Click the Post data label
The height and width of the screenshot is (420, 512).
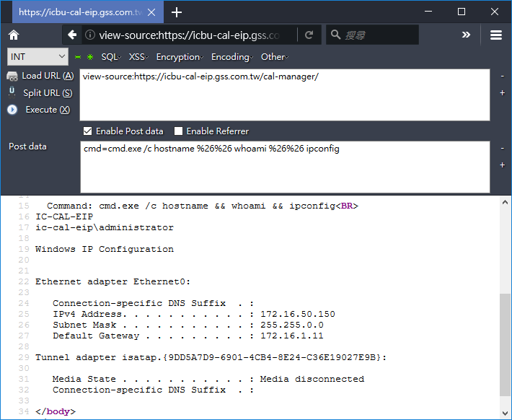(x=27, y=146)
